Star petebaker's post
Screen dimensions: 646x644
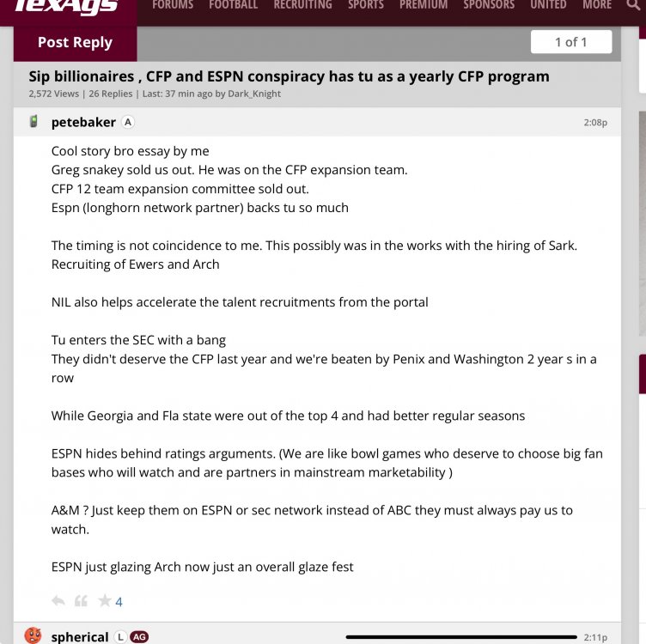[x=104, y=600]
